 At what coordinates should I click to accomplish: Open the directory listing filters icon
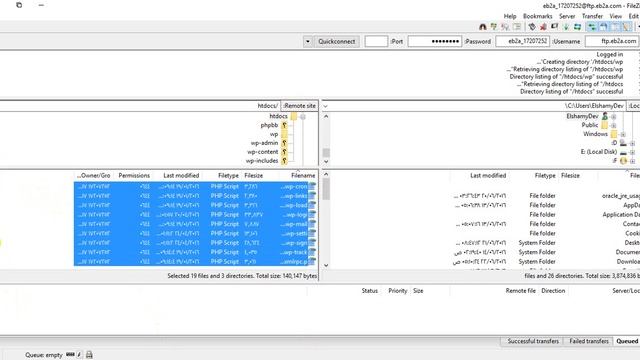pos(517,27)
